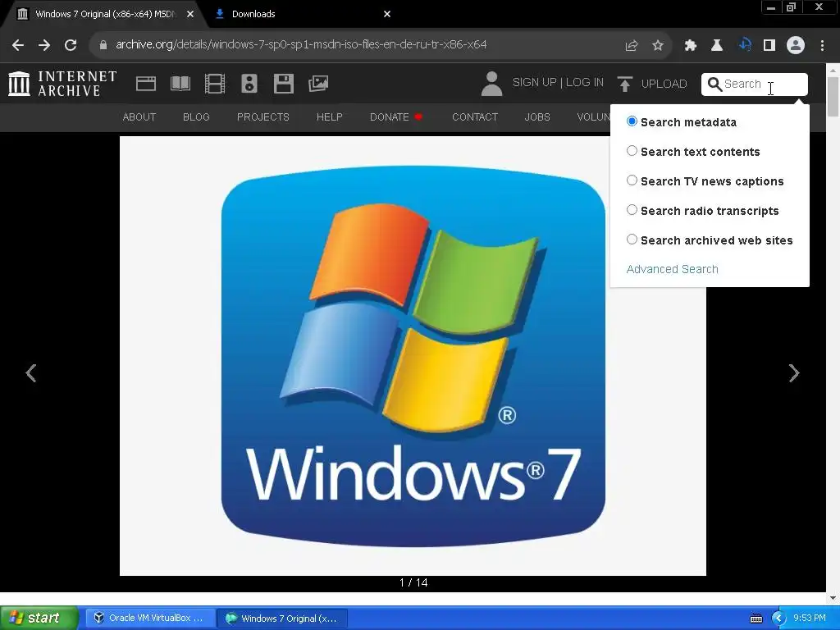Click the 1 / 14 image counter
Viewport: 840px width, 630px height.
coord(413,582)
